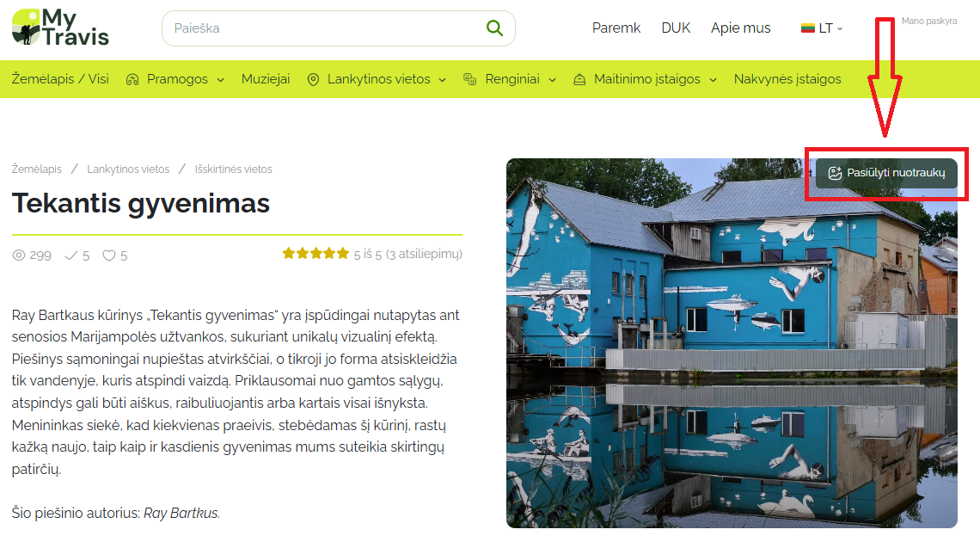Image resolution: width=980 pixels, height=548 pixels.
Task: Click the Maitinimo įstaigos dish icon
Action: click(579, 79)
